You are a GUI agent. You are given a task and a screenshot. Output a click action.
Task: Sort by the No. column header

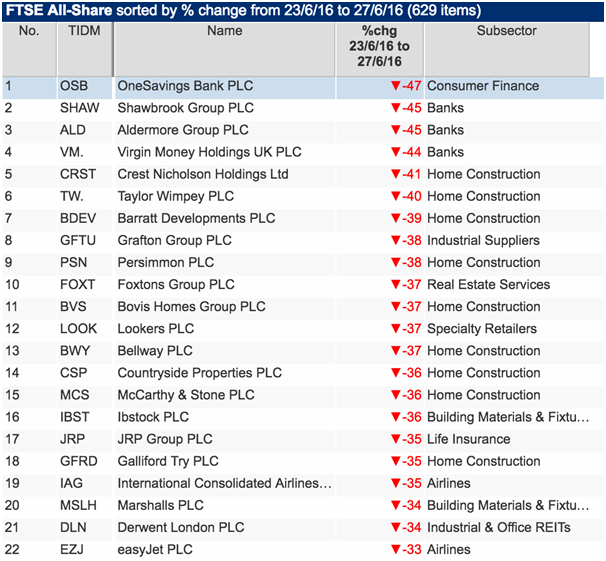[29, 49]
